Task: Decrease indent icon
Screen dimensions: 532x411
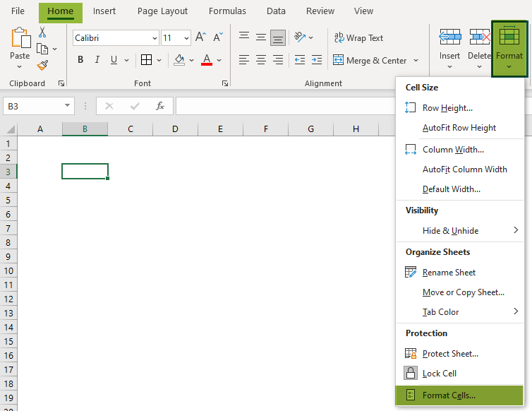Action: (300, 60)
